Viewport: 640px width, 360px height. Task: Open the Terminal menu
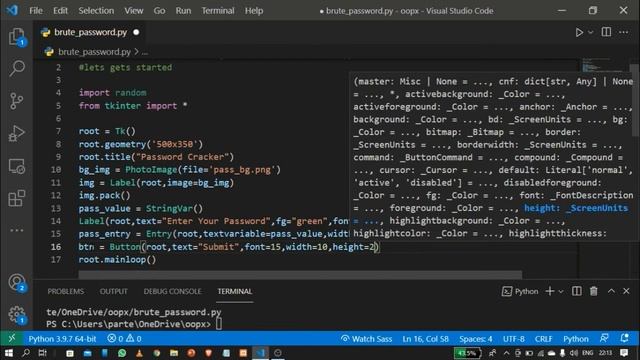(x=218, y=11)
